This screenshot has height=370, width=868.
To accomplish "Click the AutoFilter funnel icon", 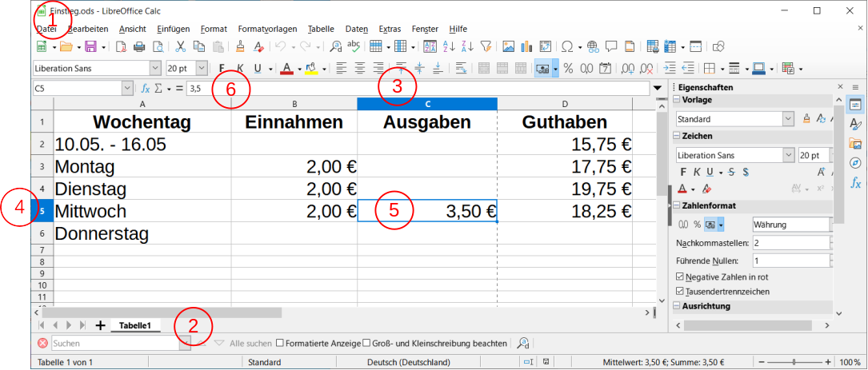I will click(486, 46).
